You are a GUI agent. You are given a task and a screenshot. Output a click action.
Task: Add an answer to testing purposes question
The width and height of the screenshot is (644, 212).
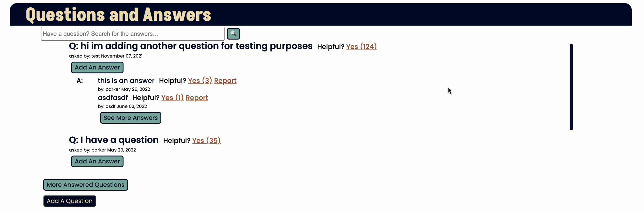coord(97,67)
